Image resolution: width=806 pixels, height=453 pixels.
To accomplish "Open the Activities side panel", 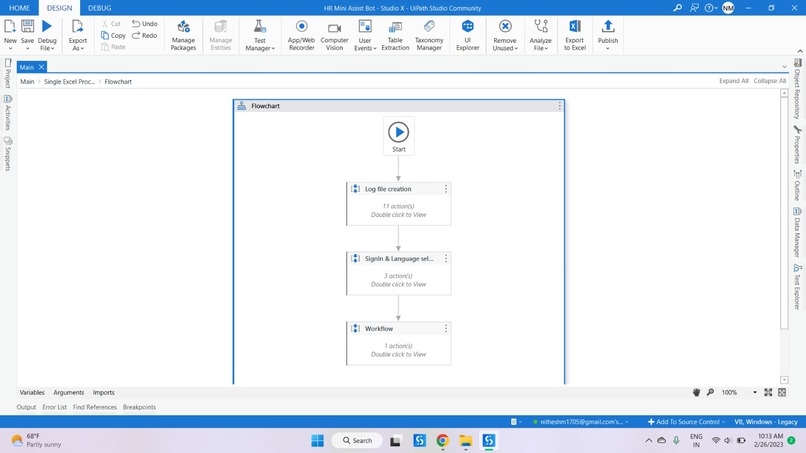I will tap(8, 113).
